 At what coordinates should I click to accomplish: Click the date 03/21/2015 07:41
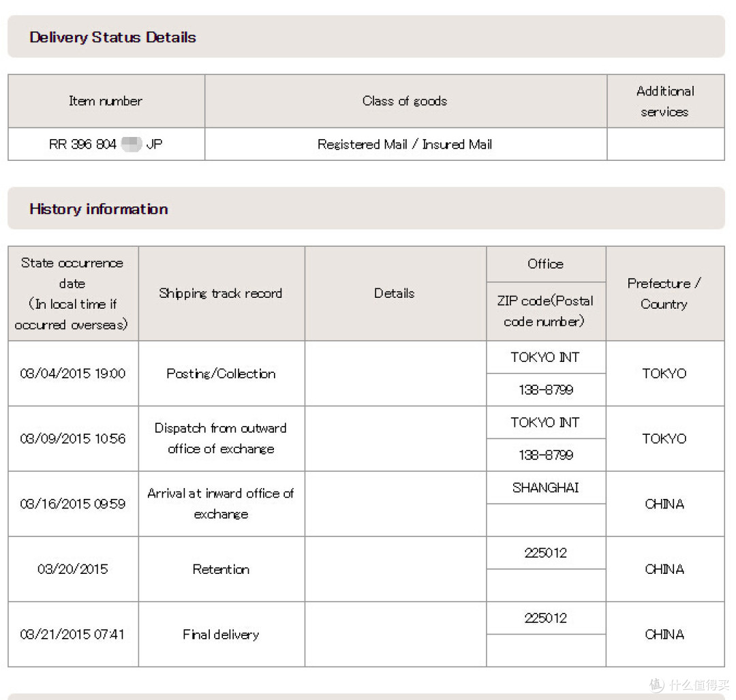[72, 635]
